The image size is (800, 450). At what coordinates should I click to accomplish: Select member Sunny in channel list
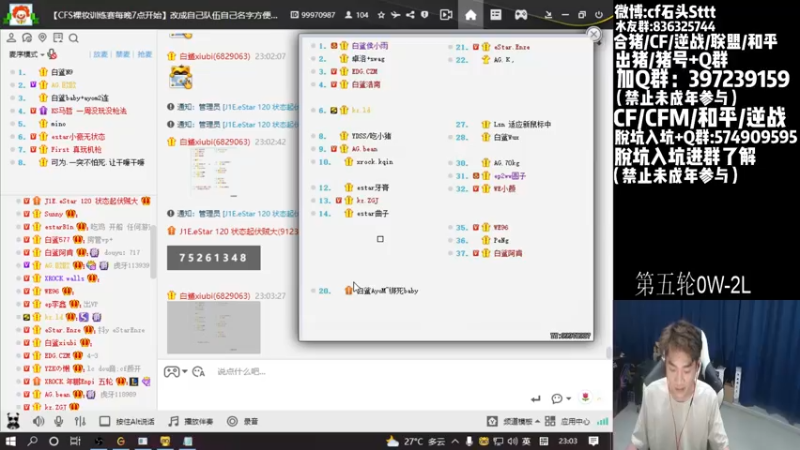(x=54, y=214)
